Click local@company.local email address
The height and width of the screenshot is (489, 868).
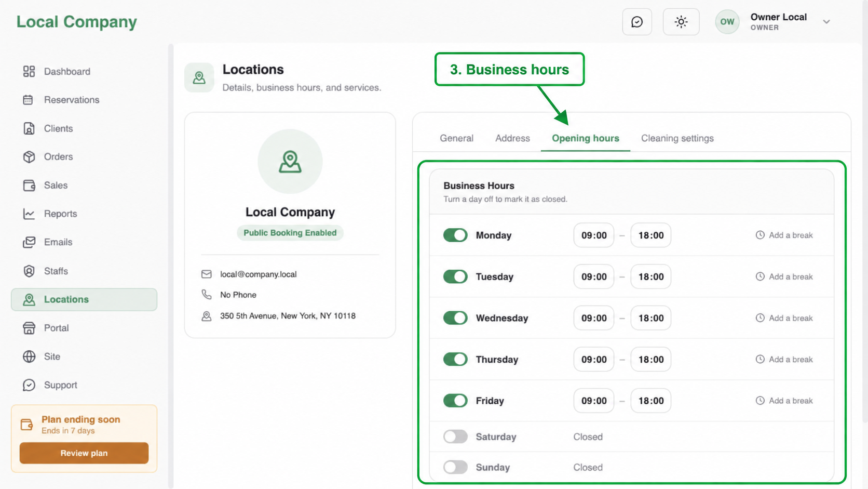259,274
